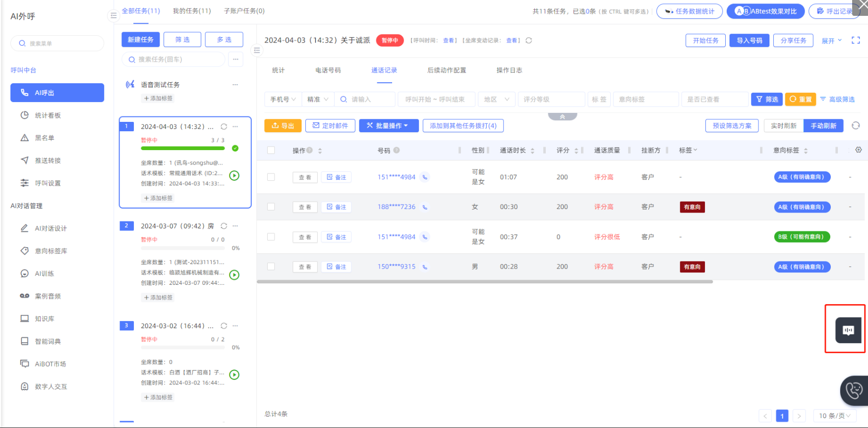Viewport: 868px width, 428px height.
Task: Expand the 地区 filter dropdown
Action: point(496,100)
